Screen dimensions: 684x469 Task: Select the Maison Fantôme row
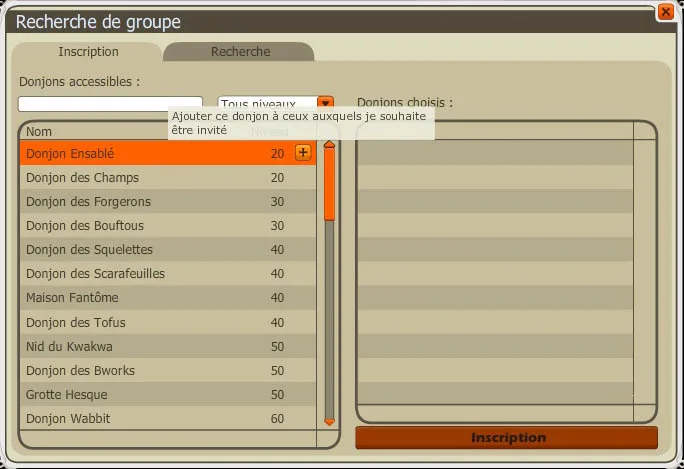(168, 298)
